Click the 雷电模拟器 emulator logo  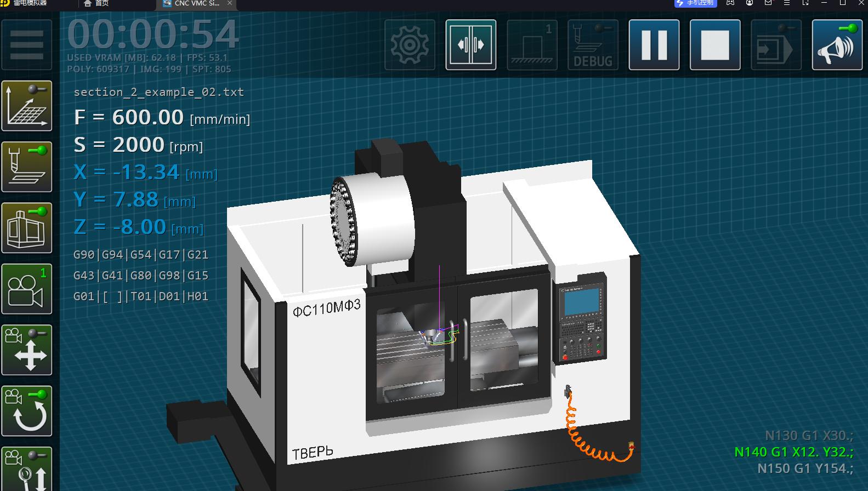[x=5, y=3]
